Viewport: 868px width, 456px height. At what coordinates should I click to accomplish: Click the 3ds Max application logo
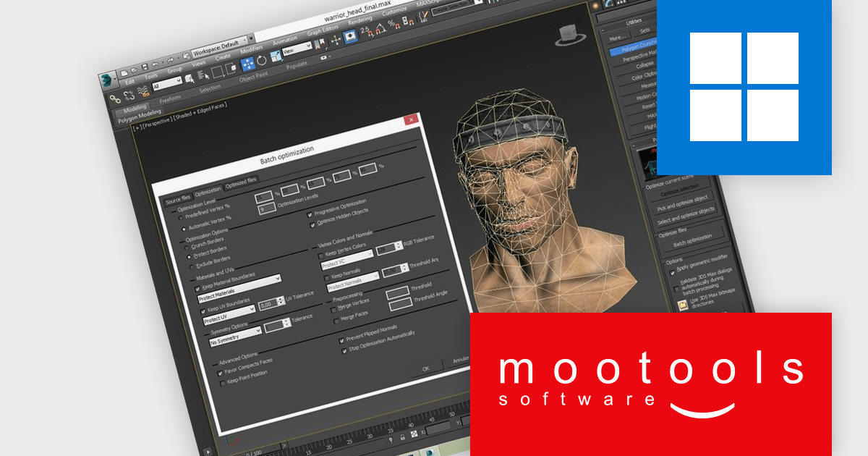coord(106,80)
